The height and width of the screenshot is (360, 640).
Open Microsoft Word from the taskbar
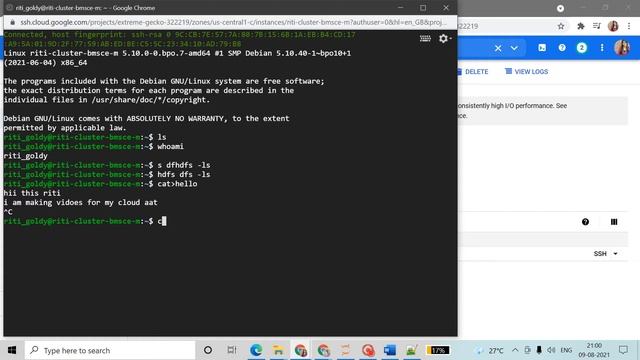point(390,350)
